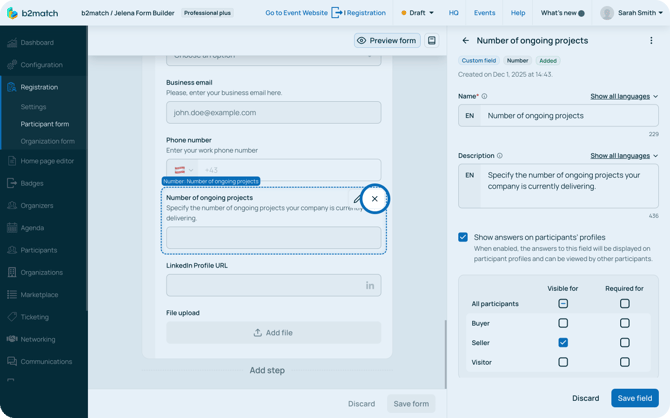Select Organization form in the sidebar

coord(48,141)
